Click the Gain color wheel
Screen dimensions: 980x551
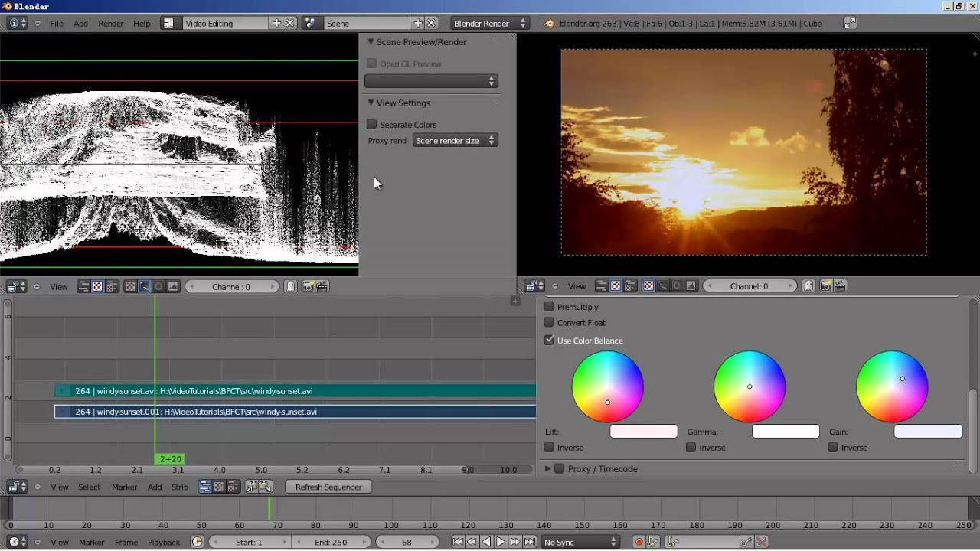[x=891, y=386]
